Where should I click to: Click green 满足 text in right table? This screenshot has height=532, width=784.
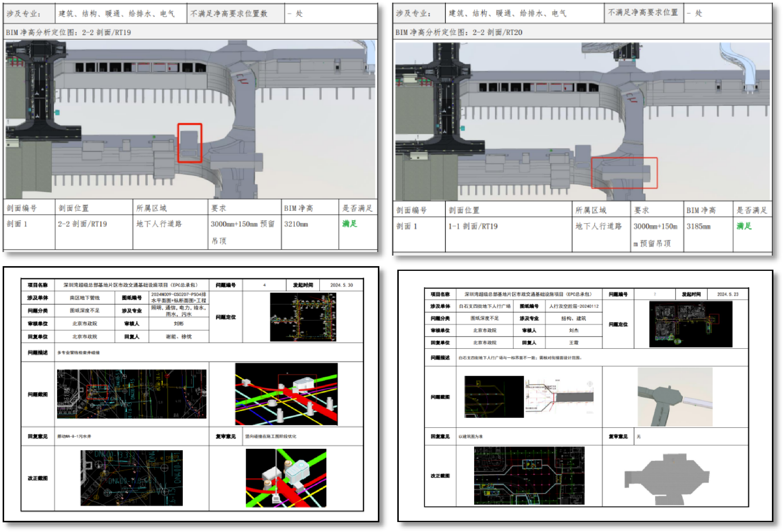click(x=744, y=226)
